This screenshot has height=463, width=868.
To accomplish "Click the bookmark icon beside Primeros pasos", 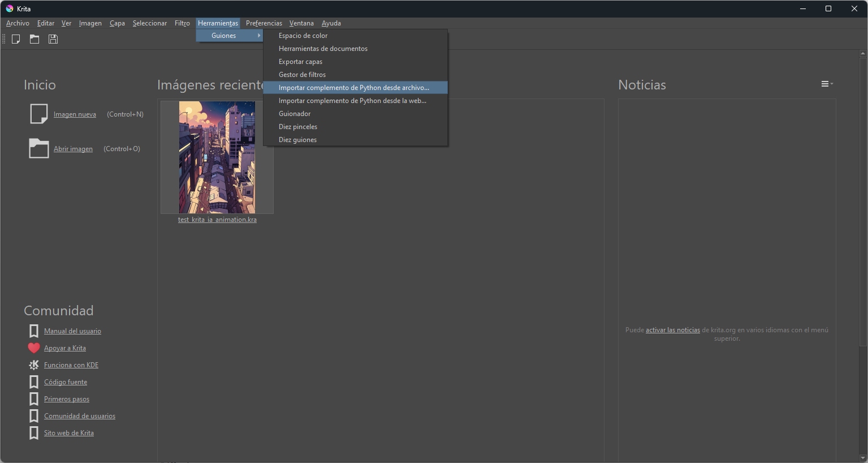I will (34, 399).
